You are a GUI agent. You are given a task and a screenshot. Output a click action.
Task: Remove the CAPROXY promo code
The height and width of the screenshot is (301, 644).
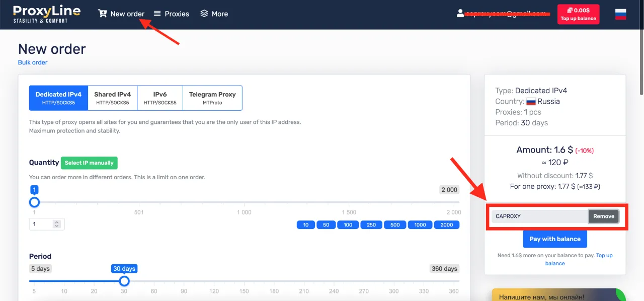(x=603, y=216)
